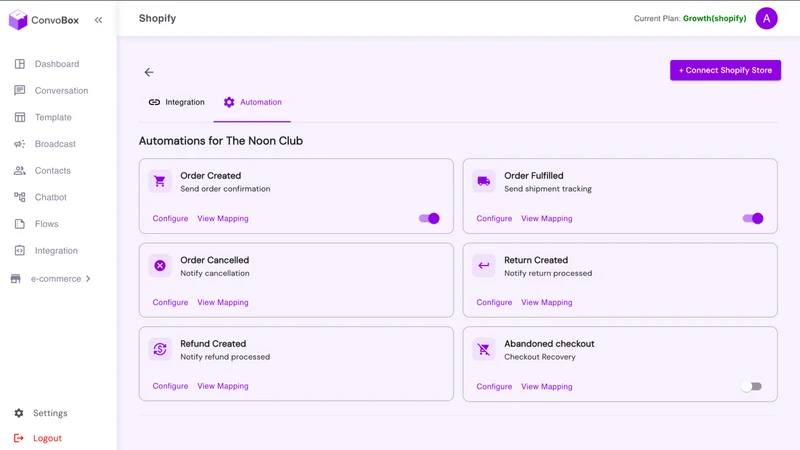The width and height of the screenshot is (800, 450).
Task: Click 'Notify refund processed' description
Action: (x=225, y=357)
